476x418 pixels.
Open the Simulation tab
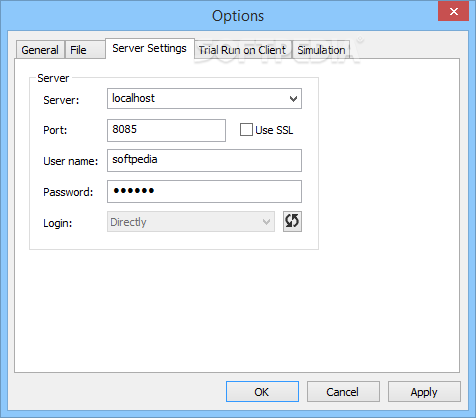321,50
